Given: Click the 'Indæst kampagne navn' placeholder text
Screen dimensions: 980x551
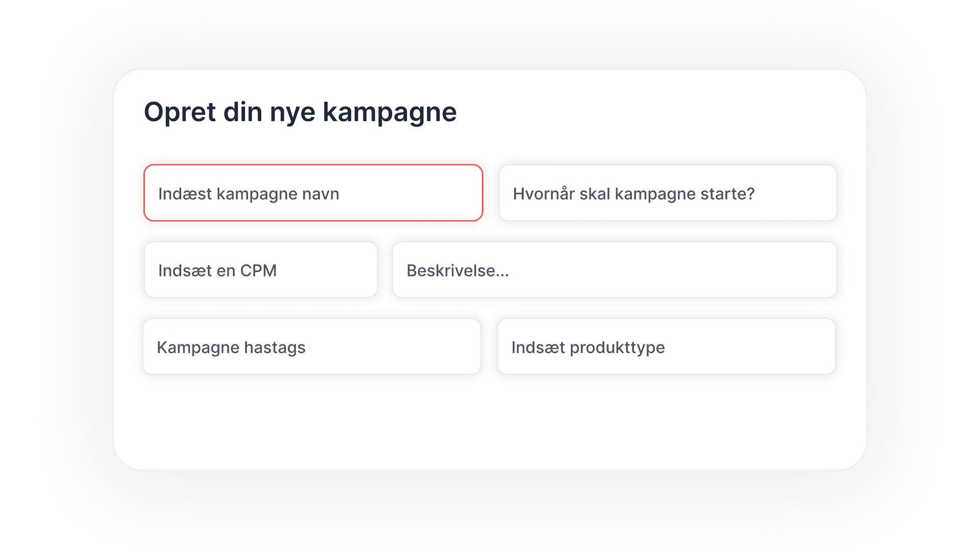Looking at the screenshot, I should tap(249, 194).
